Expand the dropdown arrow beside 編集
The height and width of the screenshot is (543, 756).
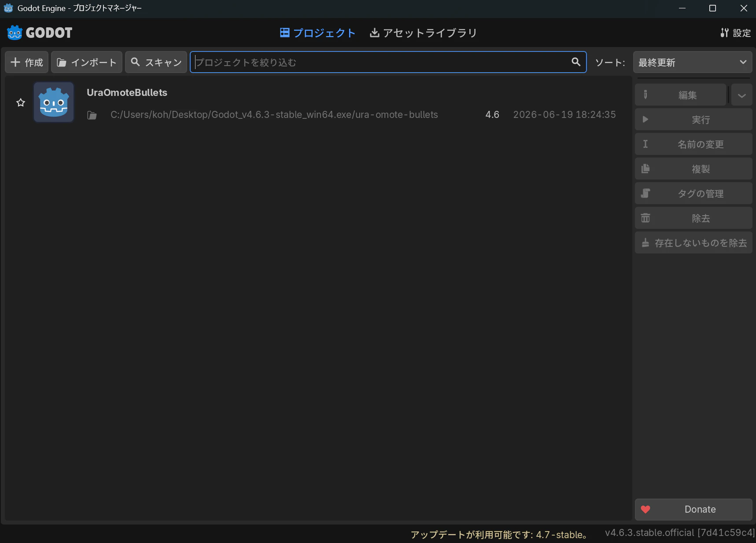[x=742, y=95]
